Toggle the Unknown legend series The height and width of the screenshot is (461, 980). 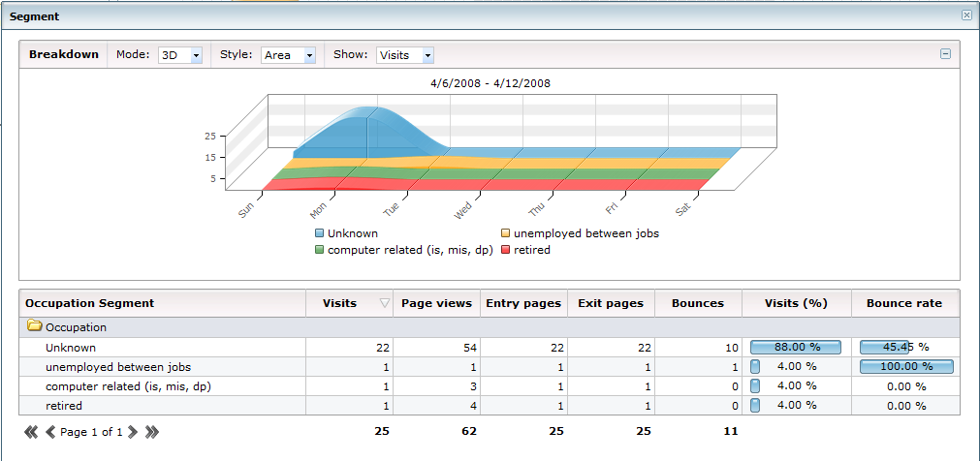pyautogui.click(x=320, y=233)
